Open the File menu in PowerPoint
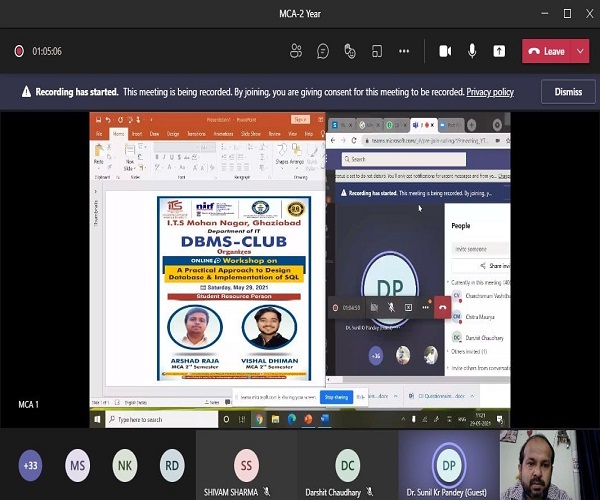Viewport: 600px width, 500px height. (99, 134)
